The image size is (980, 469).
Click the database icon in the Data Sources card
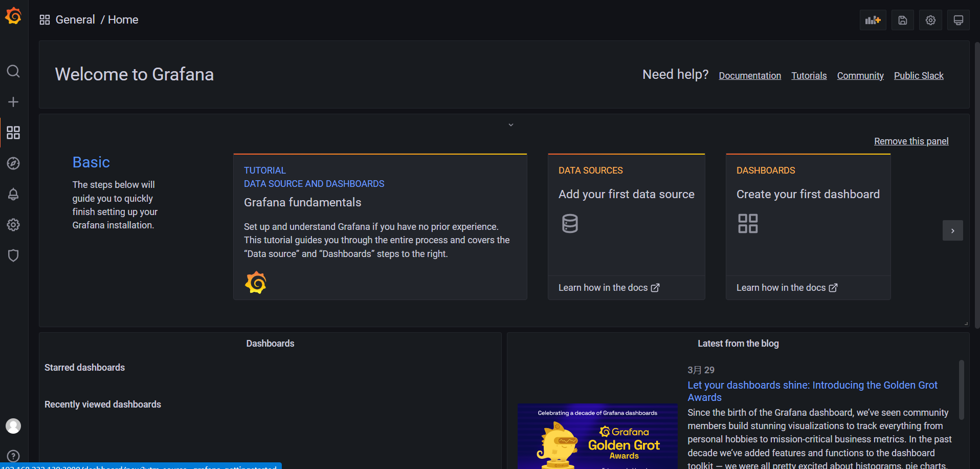tap(570, 224)
